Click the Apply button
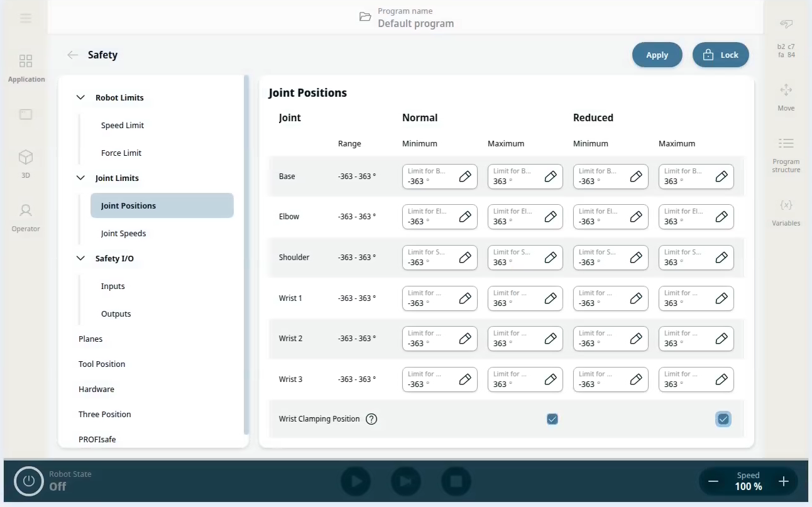 coord(657,55)
